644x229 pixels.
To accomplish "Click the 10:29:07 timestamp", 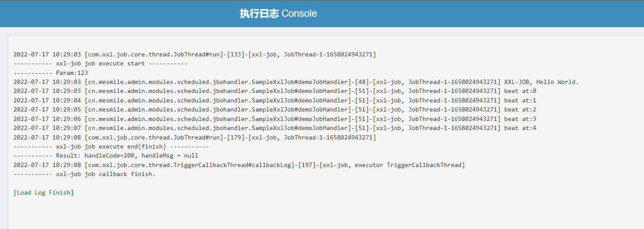I will click(x=67, y=128).
